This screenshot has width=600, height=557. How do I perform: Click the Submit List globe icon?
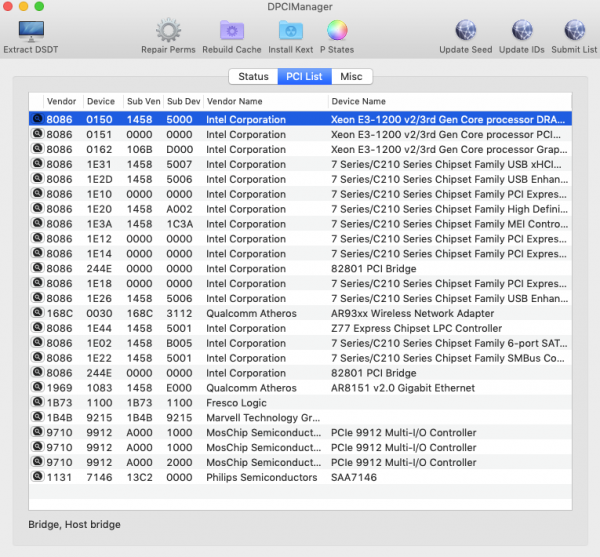(574, 30)
